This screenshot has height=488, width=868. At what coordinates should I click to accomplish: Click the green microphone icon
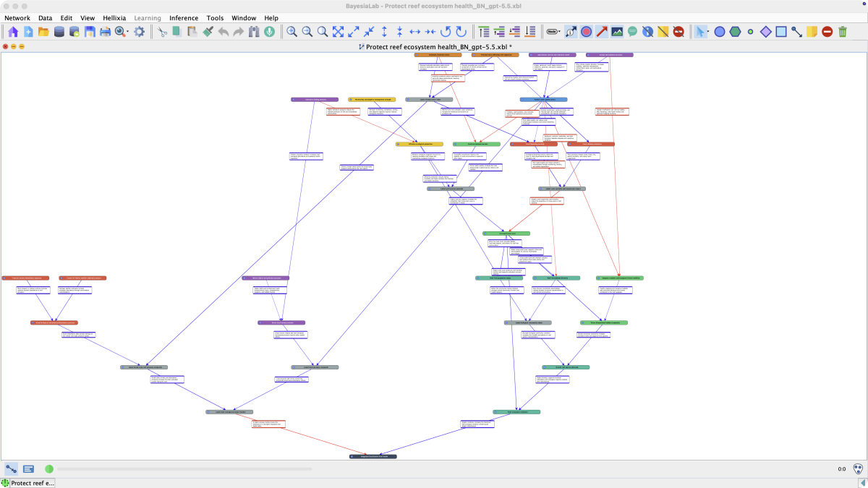pyautogui.click(x=269, y=32)
